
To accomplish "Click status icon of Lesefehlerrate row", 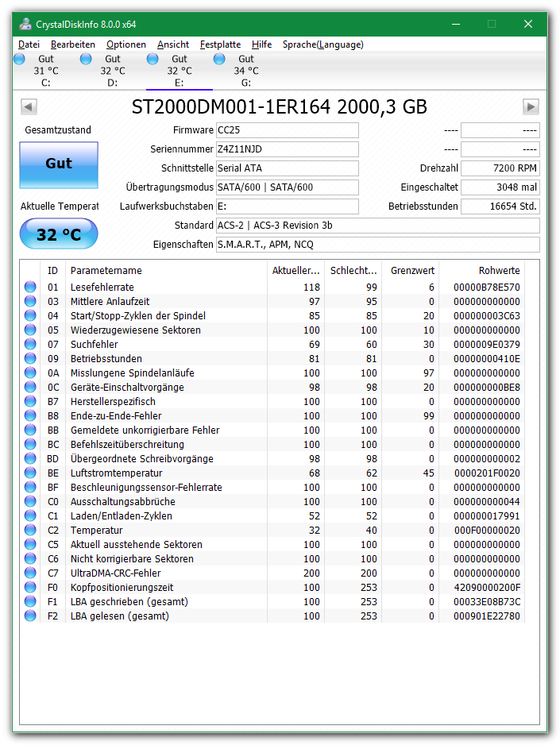I will coord(30,287).
